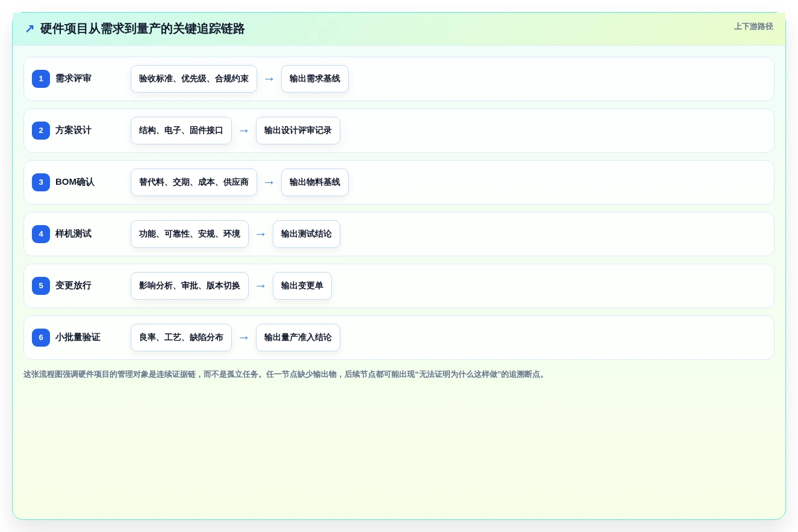This screenshot has width=798, height=532.
Task: Click the 输出量产准入结论 box
Action: coord(298,338)
